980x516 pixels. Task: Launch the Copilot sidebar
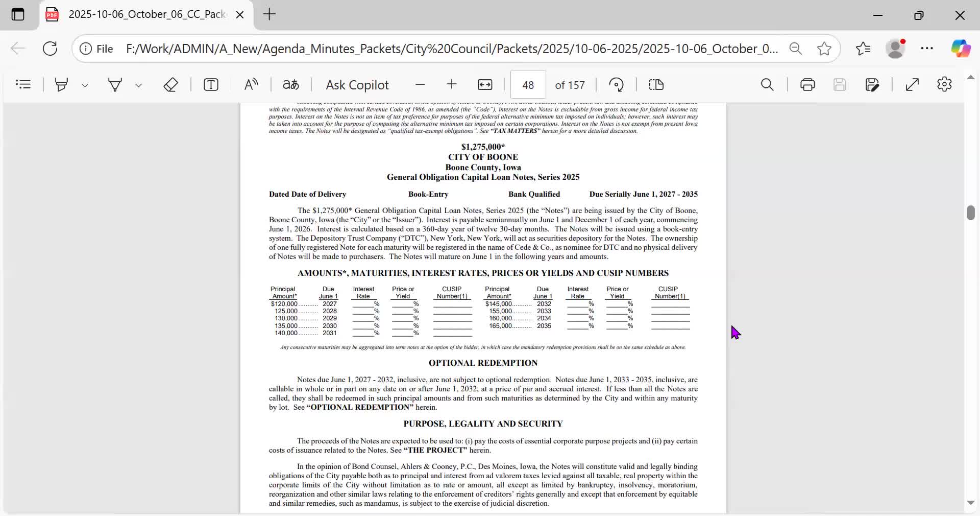coord(961,49)
